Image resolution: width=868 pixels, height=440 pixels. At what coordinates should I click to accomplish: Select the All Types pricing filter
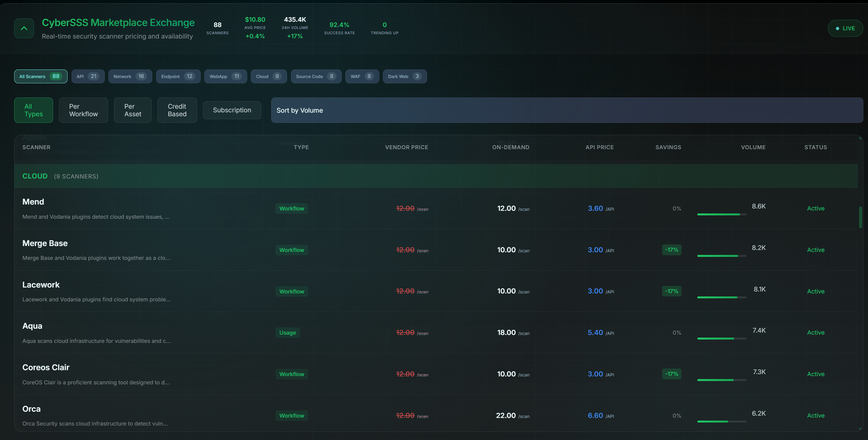33,110
